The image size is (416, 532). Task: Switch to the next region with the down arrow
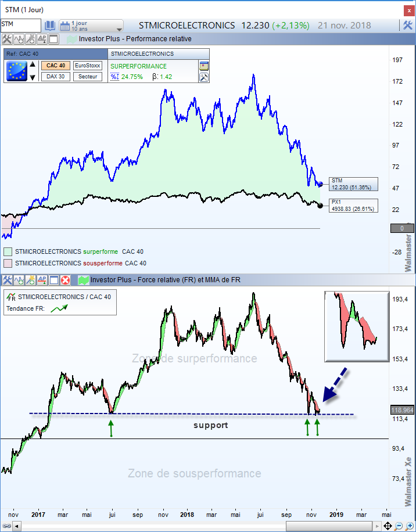[x=33, y=77]
